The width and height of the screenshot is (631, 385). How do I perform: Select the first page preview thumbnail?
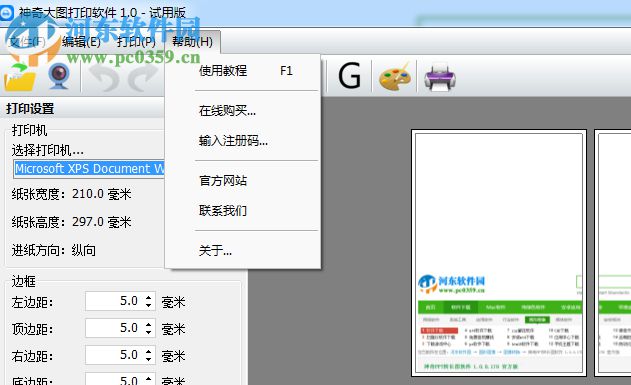499,253
